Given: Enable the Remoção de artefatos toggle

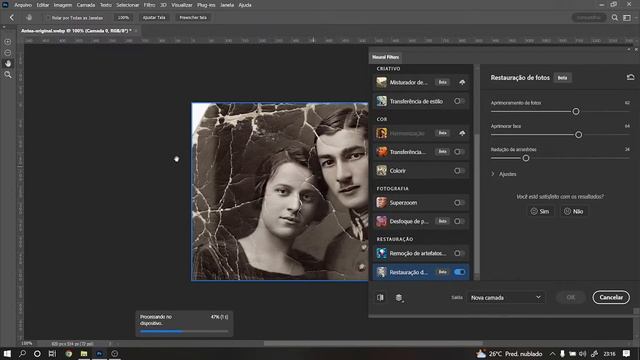Looking at the screenshot, I should [x=459, y=253].
